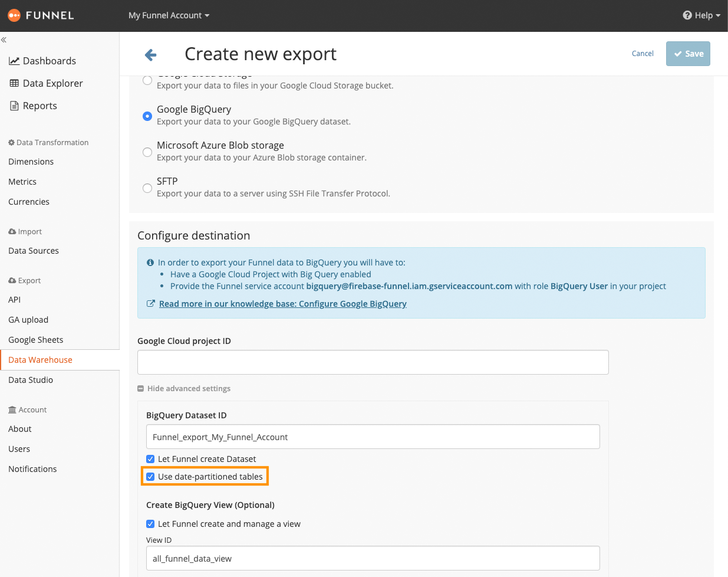The height and width of the screenshot is (577, 728).
Task: Click the info icon in blue notice
Action: pyautogui.click(x=150, y=263)
